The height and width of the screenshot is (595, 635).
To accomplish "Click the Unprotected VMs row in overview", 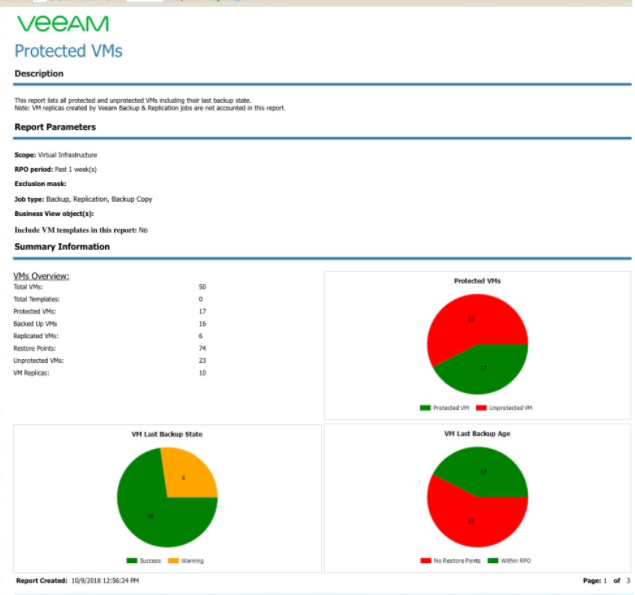I will pyautogui.click(x=40, y=360).
